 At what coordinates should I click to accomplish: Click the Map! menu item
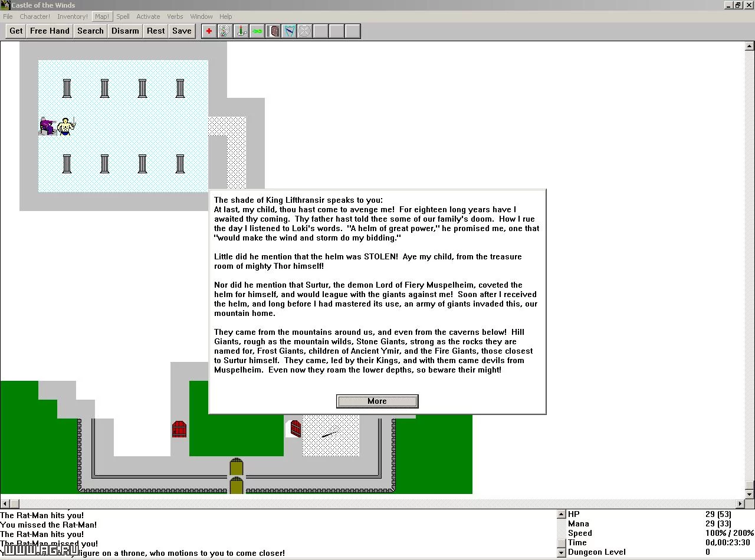(x=102, y=17)
